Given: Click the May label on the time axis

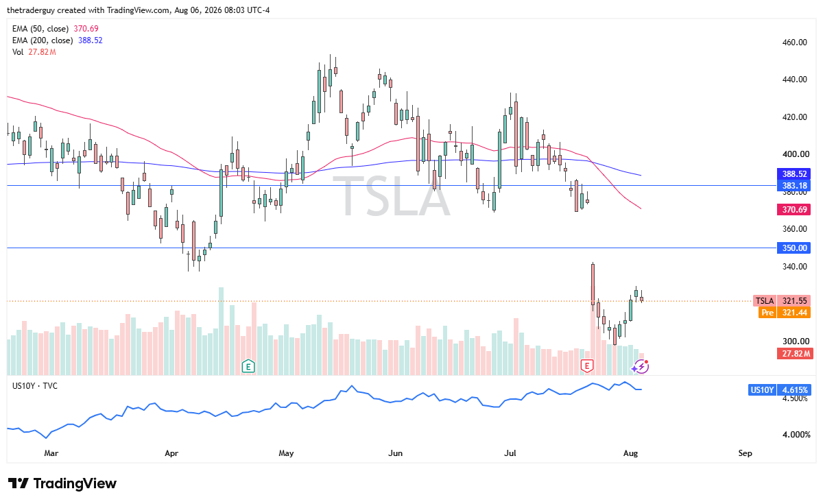Looking at the screenshot, I should point(287,453).
